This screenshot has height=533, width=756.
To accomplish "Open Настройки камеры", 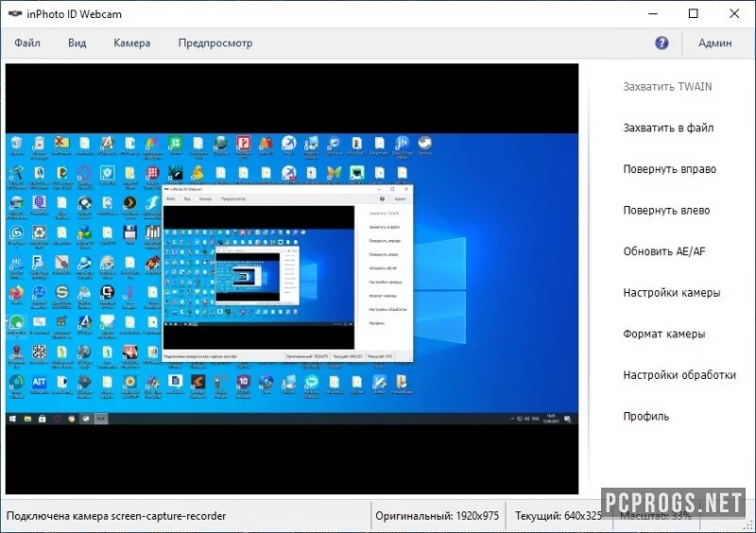I will [x=672, y=293].
